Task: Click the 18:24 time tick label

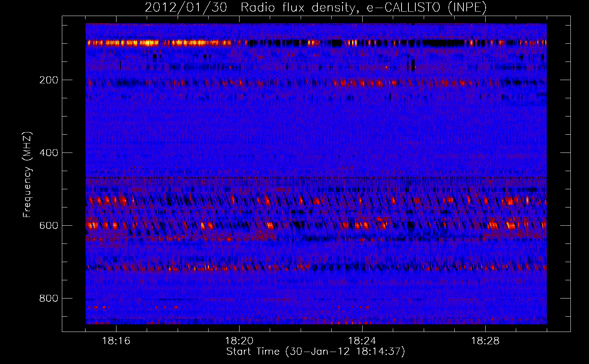Action: click(x=362, y=341)
